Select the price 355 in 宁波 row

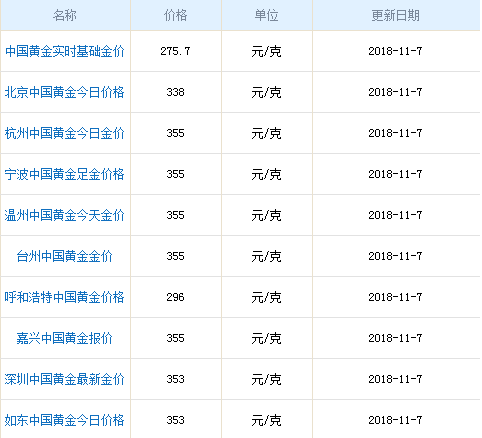[175, 174]
